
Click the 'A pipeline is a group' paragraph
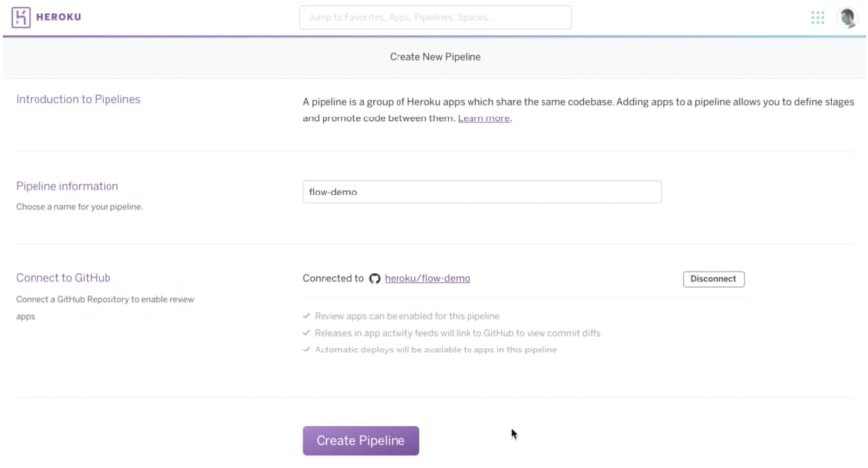tap(578, 111)
